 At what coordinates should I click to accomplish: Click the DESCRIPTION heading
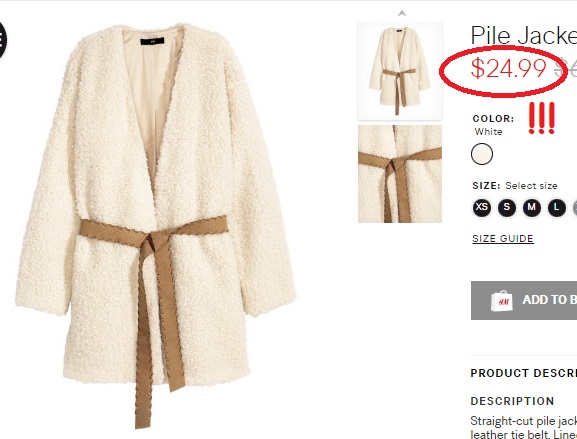point(512,401)
